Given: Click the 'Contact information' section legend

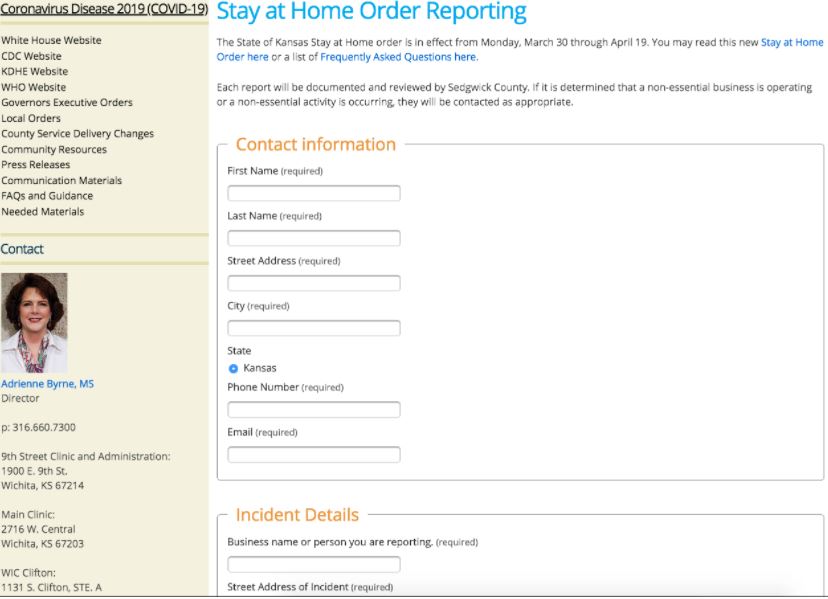Looking at the screenshot, I should (316, 145).
